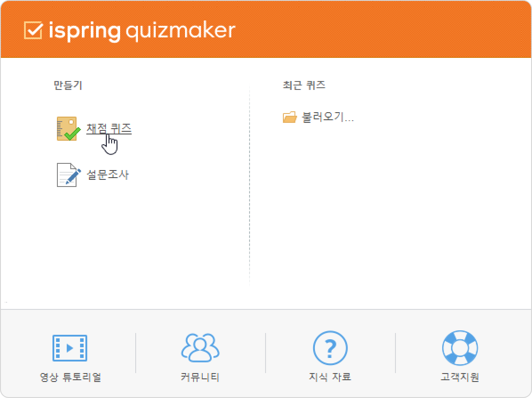Click the customer support lifebuoy icon

[459, 348]
